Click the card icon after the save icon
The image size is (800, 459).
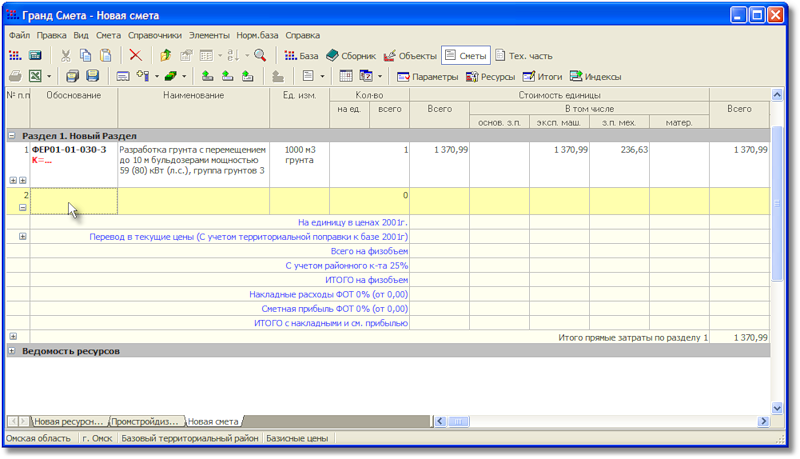[122, 77]
